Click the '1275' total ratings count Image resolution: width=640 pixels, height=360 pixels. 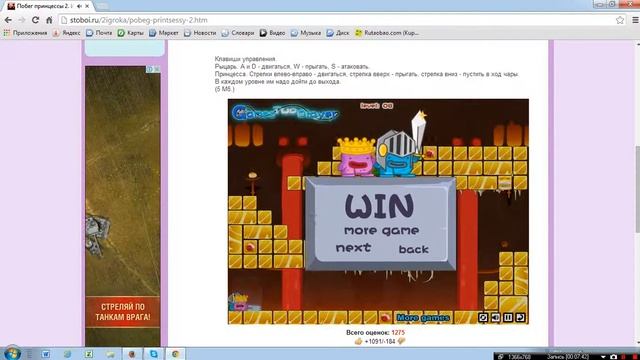(x=398, y=333)
